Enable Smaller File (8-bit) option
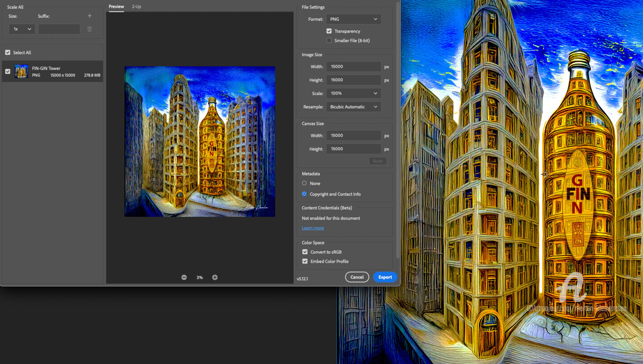The height and width of the screenshot is (364, 643). (329, 41)
